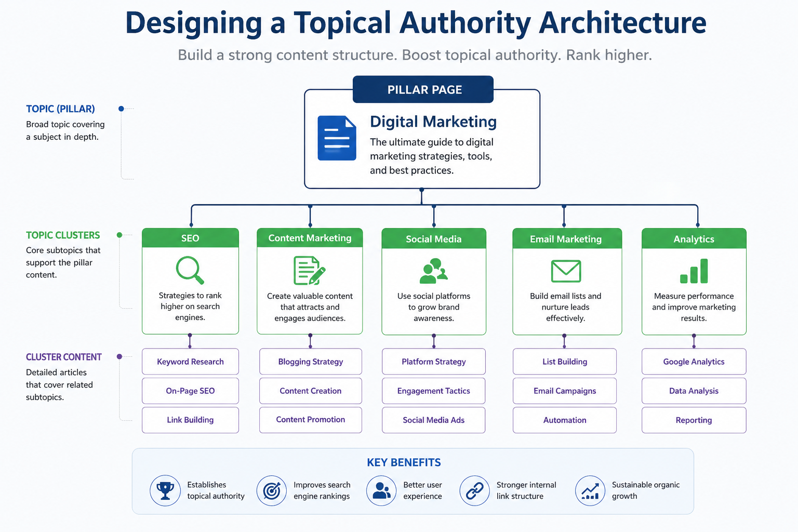Image resolution: width=798 pixels, height=532 pixels.
Task: Click the 'Establishes topical authority' text
Action: [x=216, y=490]
